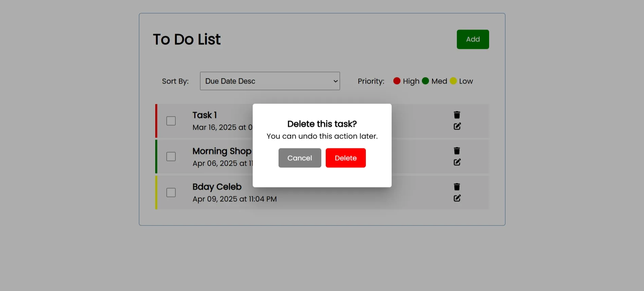Tick the Bday Celeb checkbox

coord(171,193)
